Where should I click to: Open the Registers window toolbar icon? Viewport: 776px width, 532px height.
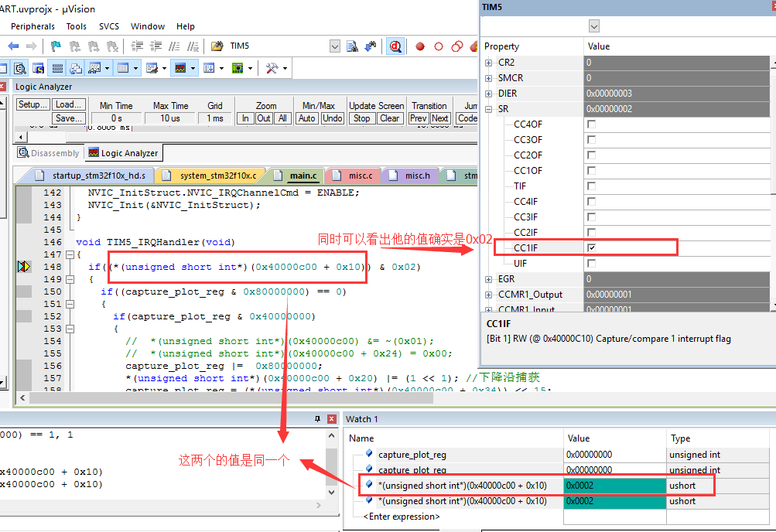(x=57, y=68)
